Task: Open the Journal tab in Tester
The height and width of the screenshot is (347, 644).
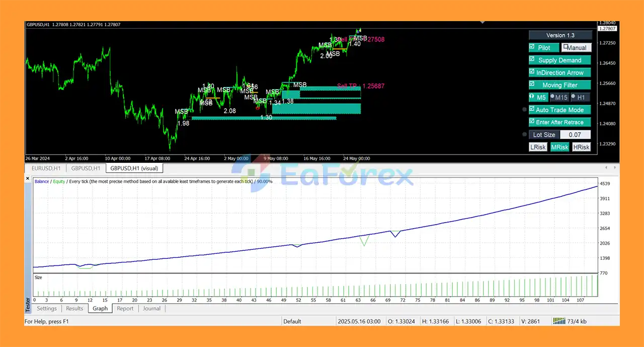Action: (x=151, y=308)
